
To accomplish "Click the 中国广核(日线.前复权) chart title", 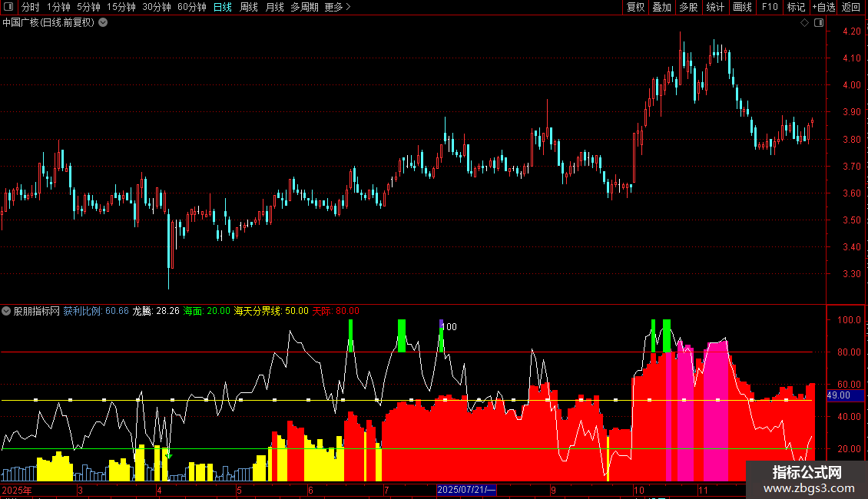I will 48,23.
